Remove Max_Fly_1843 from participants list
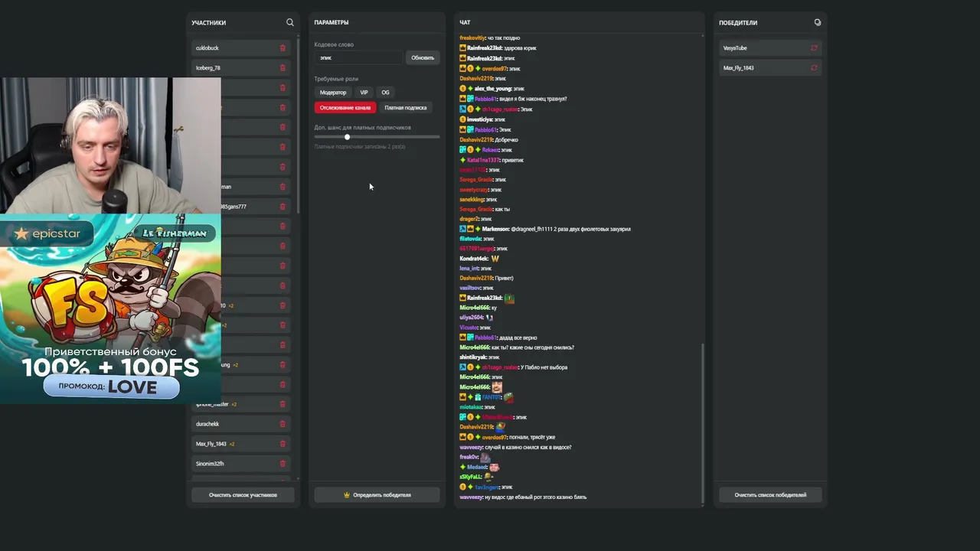Screen dimensions: 980x551 point(283,444)
